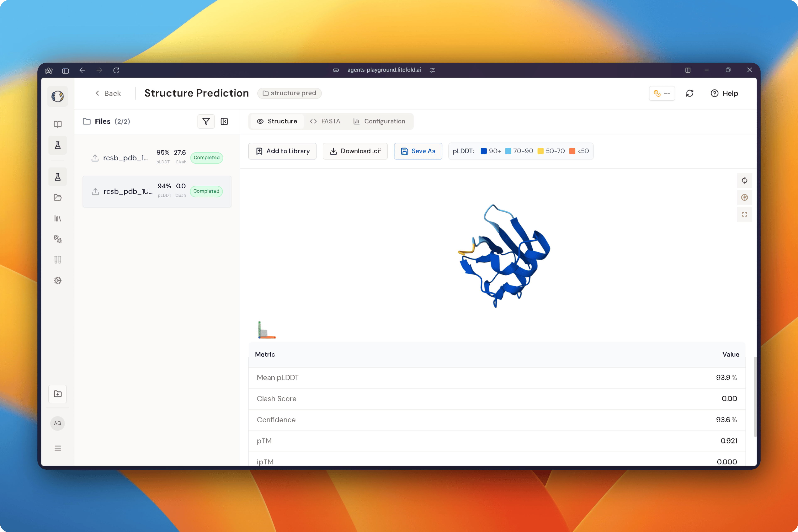The width and height of the screenshot is (798, 532).
Task: Click the LiteFold globe logo in sidebar
Action: (x=58, y=96)
